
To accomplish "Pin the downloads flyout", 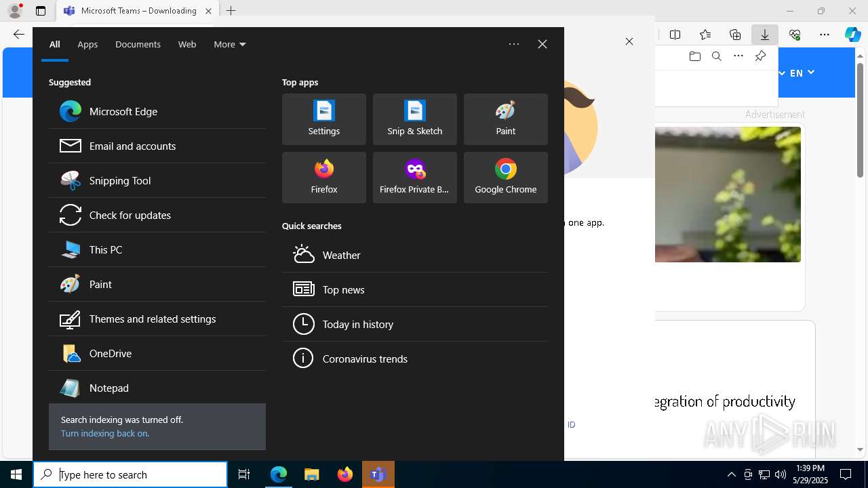I will point(760,56).
